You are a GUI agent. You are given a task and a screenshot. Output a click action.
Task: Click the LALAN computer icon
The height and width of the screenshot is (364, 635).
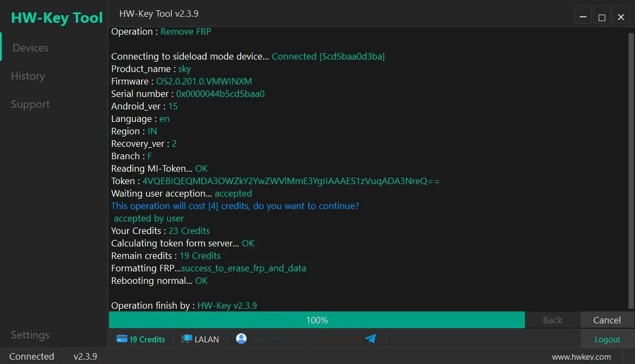point(187,339)
